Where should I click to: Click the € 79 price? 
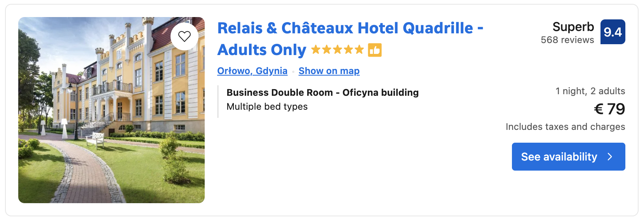click(x=609, y=109)
